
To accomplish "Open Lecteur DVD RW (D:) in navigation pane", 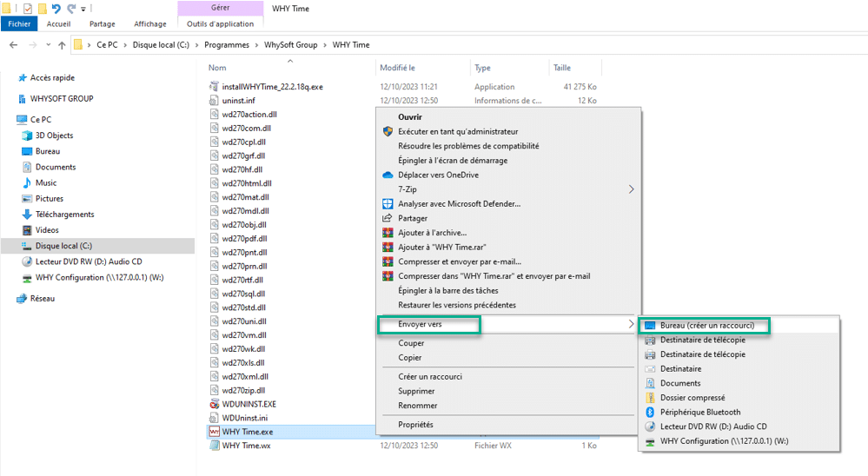I will click(x=89, y=261).
